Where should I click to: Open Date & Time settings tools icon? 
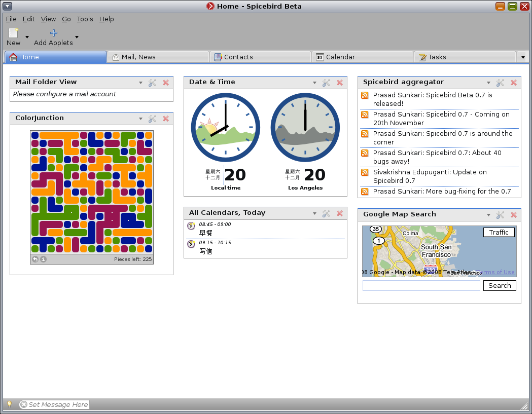point(327,83)
